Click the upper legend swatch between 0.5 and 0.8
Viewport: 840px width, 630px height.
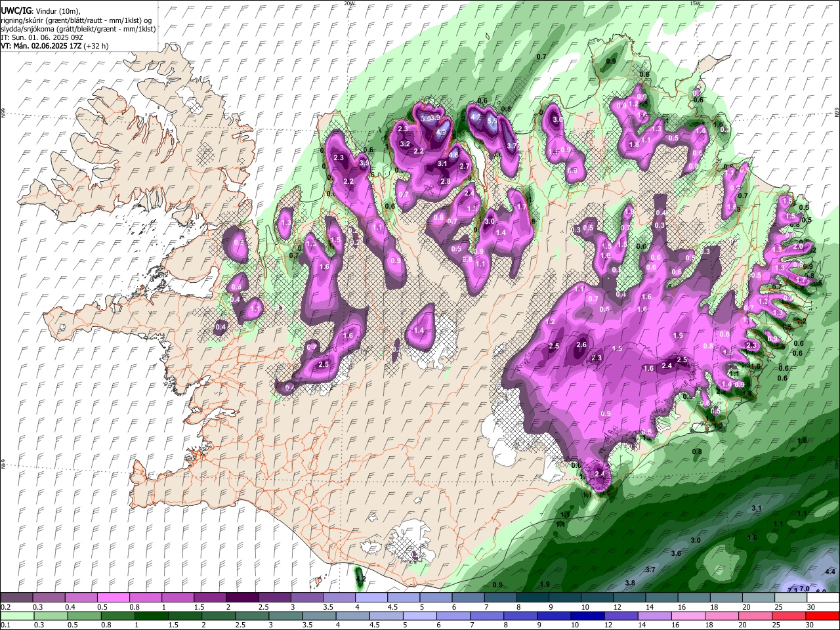pos(114,598)
